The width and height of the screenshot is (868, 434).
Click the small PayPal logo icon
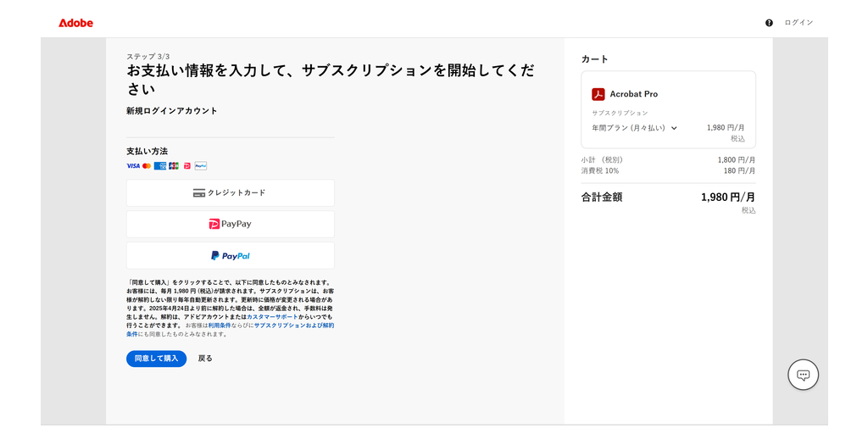(x=201, y=166)
